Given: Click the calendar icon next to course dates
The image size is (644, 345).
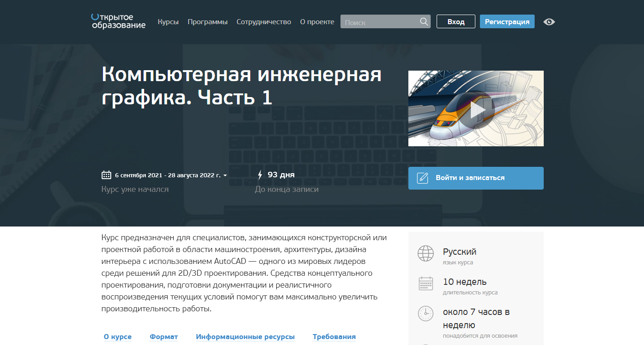Looking at the screenshot, I should click(x=106, y=174).
